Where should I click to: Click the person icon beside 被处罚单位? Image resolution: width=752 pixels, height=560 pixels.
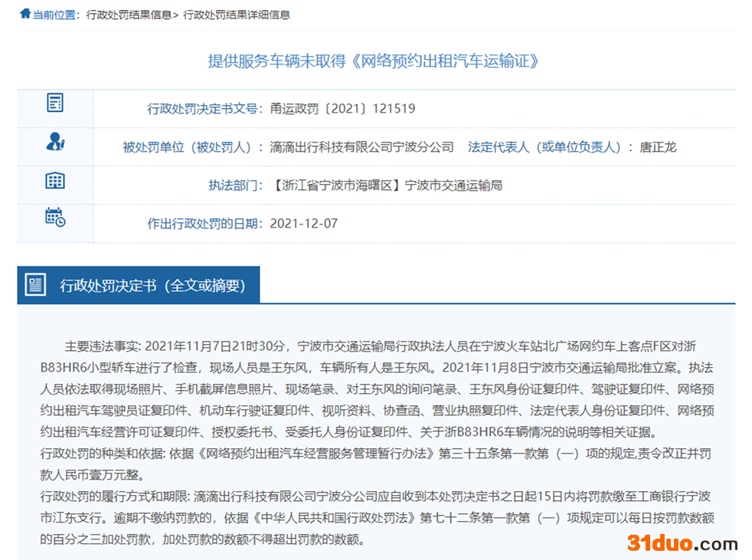(55, 142)
